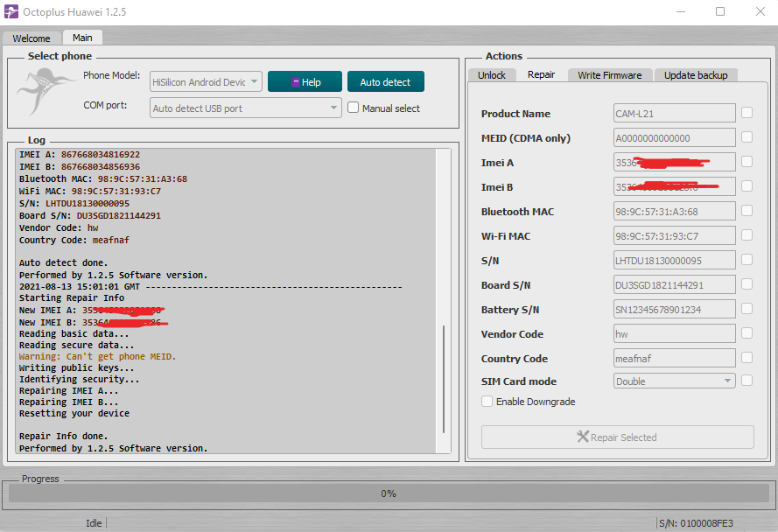This screenshot has height=532, width=778.
Task: Click the Wi-Fi MAC input field
Action: click(675, 235)
